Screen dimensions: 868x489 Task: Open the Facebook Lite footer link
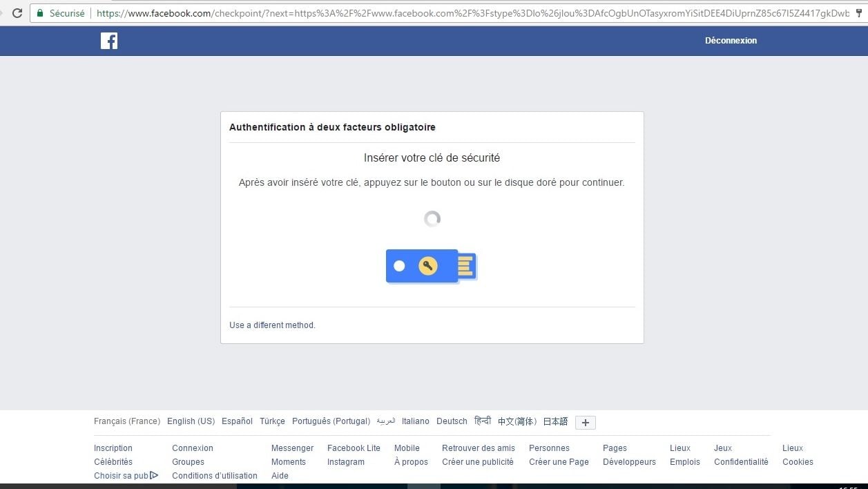354,448
